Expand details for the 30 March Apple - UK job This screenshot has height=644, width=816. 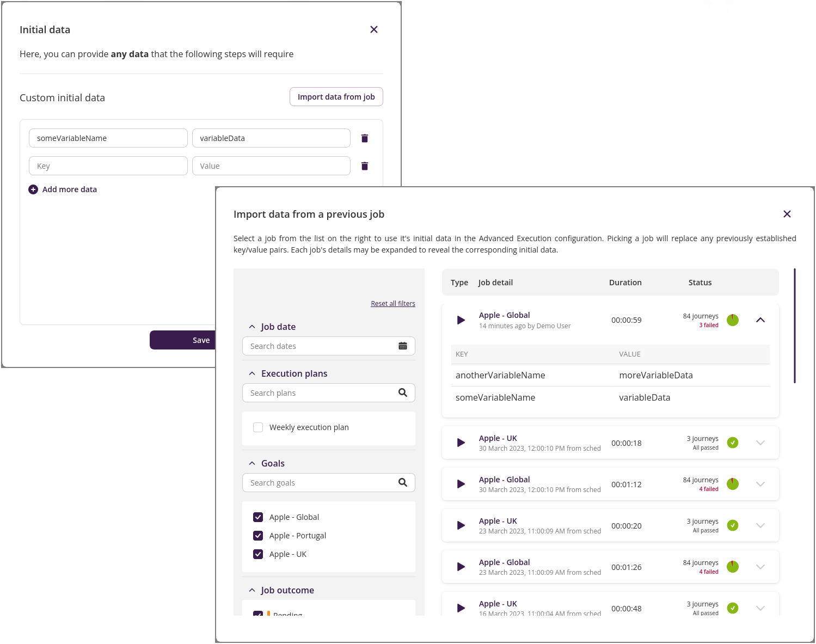coord(760,443)
